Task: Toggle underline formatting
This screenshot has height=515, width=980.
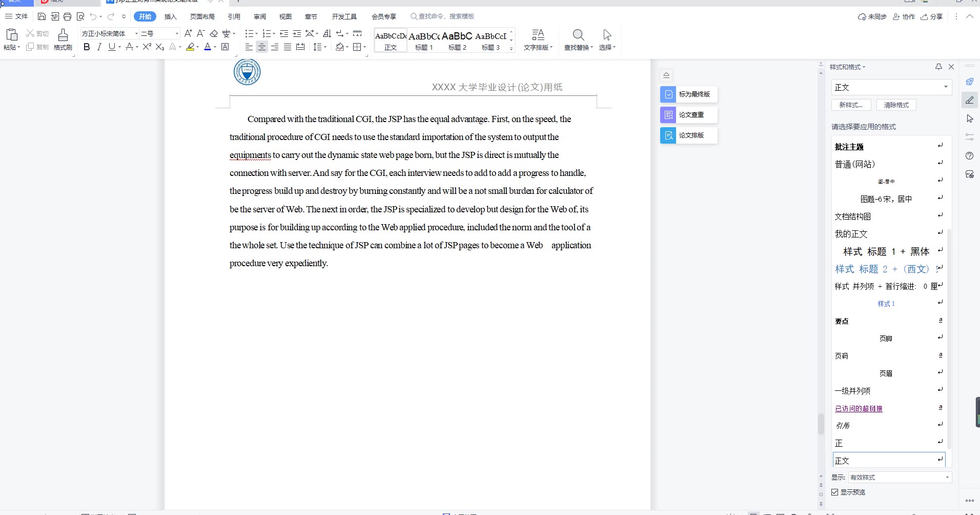Action: pyautogui.click(x=111, y=47)
